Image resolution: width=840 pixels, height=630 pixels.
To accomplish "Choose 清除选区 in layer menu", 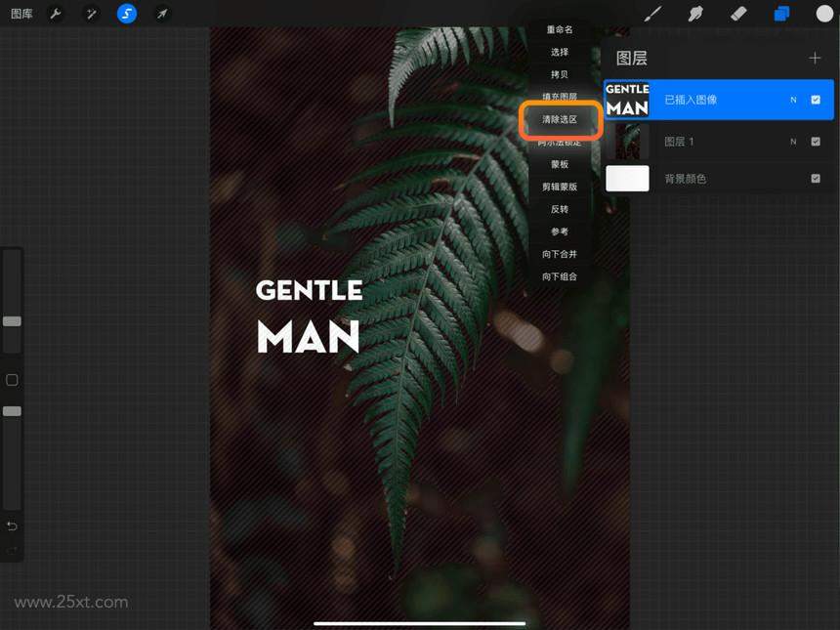I will pos(560,119).
